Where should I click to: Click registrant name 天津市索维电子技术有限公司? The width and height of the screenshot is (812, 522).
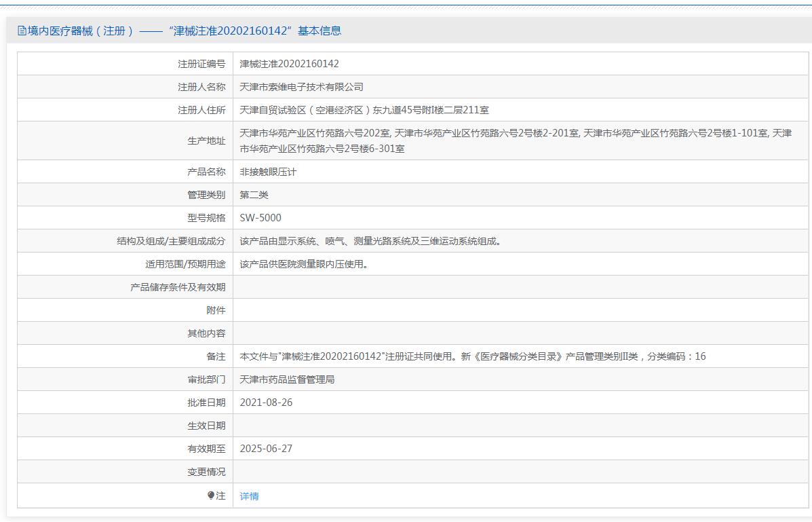pyautogui.click(x=301, y=87)
